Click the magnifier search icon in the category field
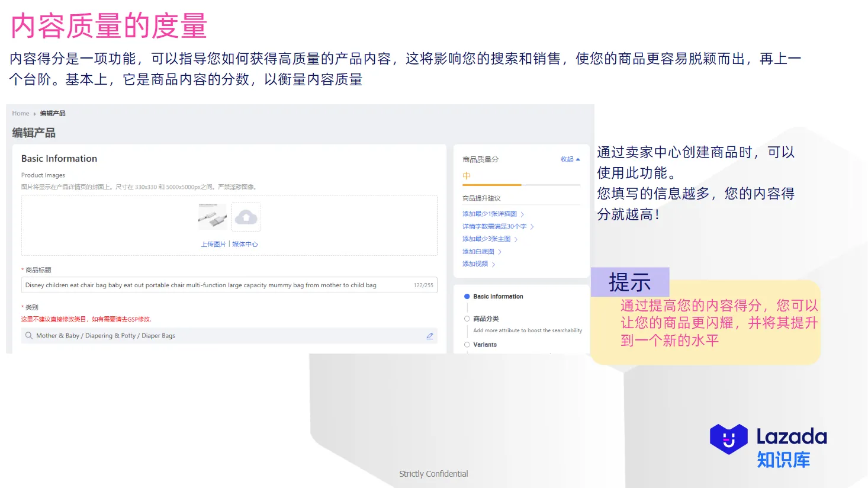 pyautogui.click(x=28, y=336)
